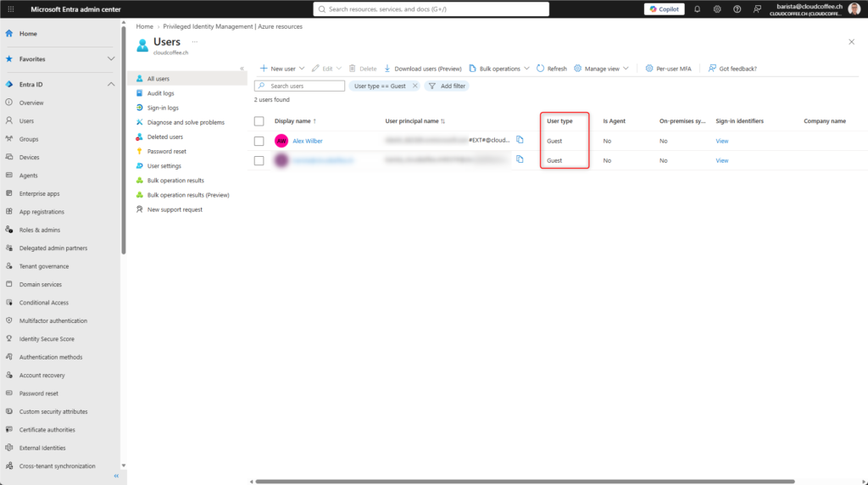Image resolution: width=868 pixels, height=485 pixels.
Task: Open the ellipsis next to Users title
Action: click(x=195, y=42)
